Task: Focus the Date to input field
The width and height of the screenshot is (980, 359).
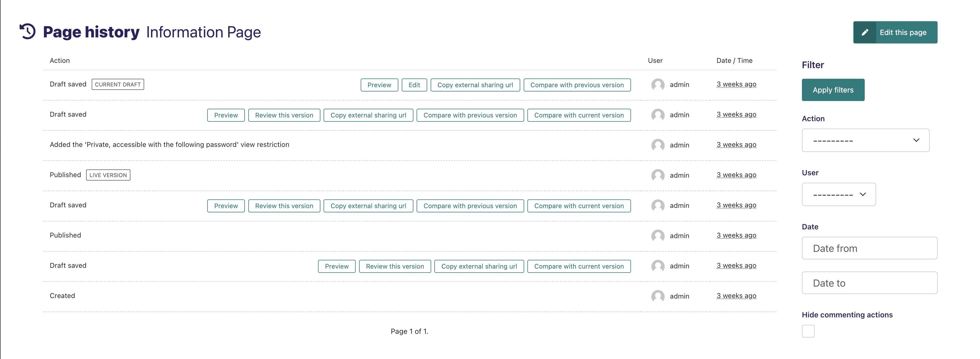Action: tap(869, 283)
